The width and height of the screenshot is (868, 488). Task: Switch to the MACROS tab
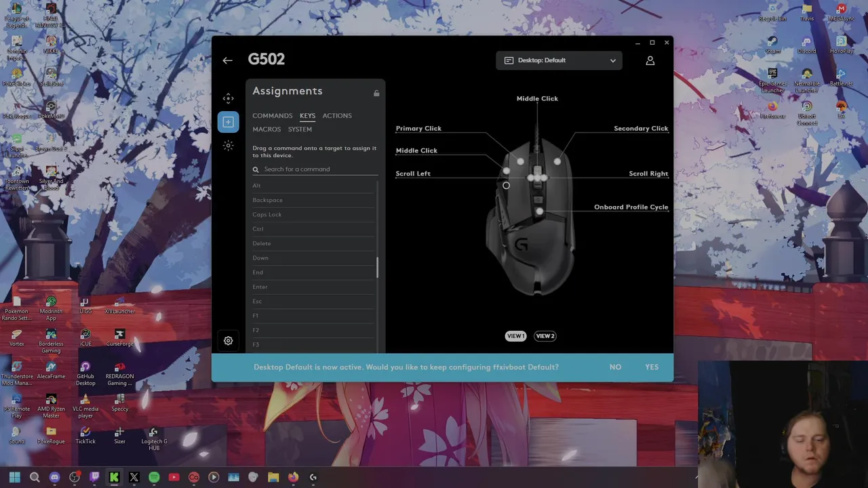[x=267, y=129]
